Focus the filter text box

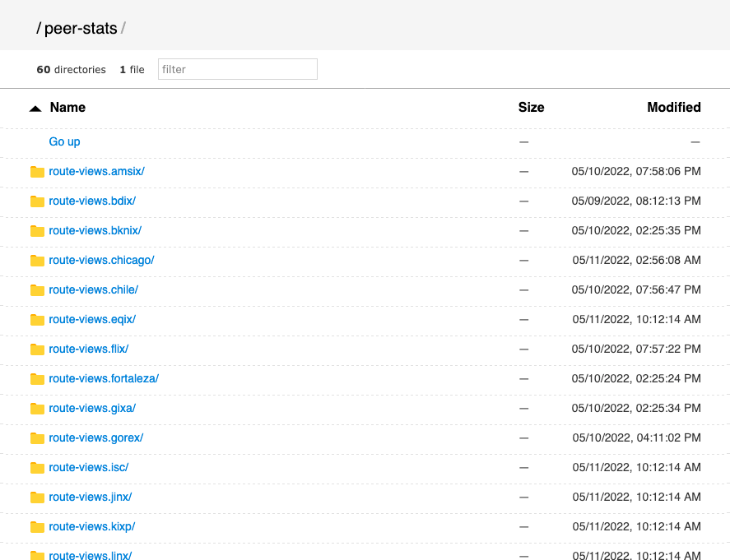point(238,69)
